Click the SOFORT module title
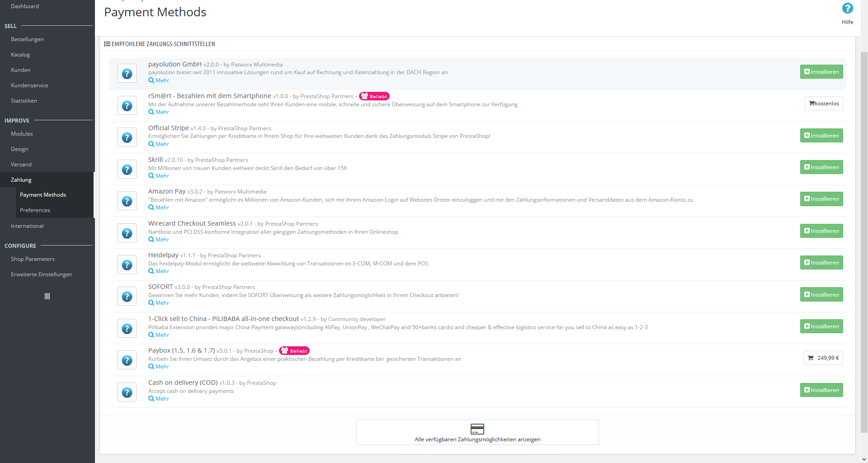The height and width of the screenshot is (463, 868). click(160, 287)
